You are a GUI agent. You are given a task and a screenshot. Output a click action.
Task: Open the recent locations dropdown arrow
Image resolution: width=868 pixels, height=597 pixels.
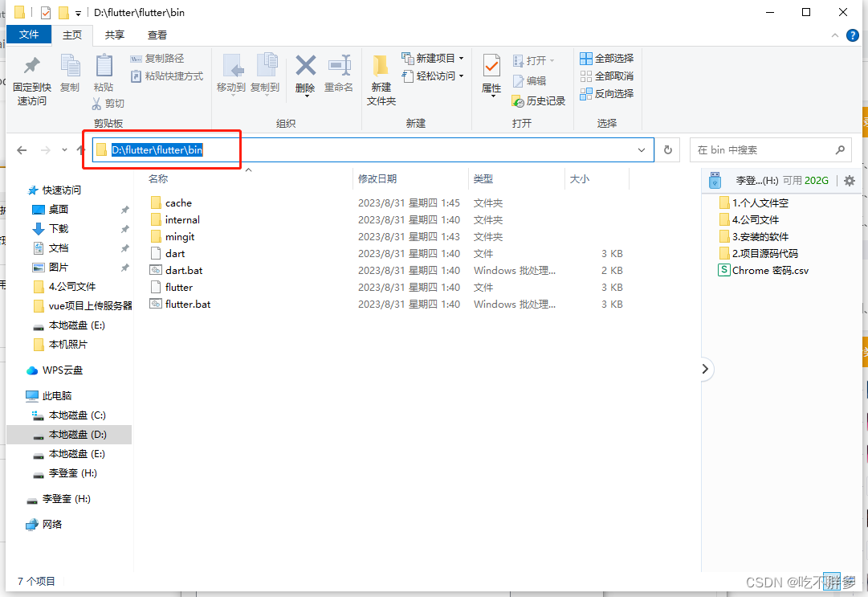pos(65,150)
